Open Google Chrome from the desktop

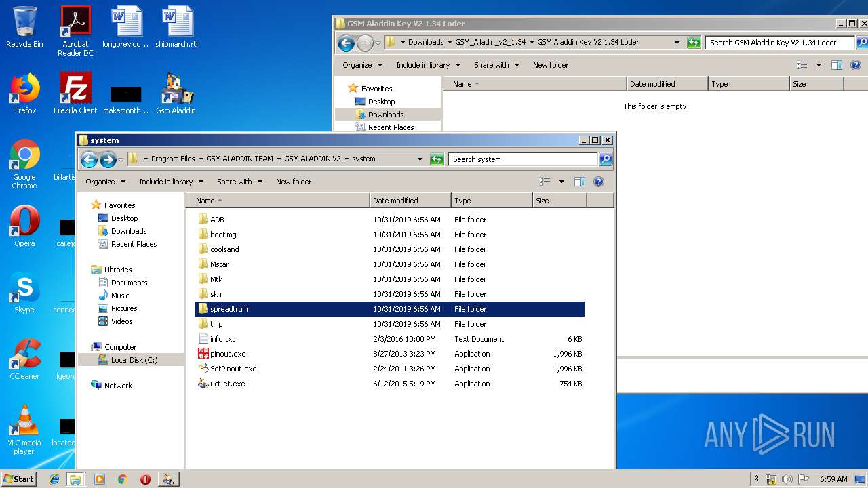point(24,164)
